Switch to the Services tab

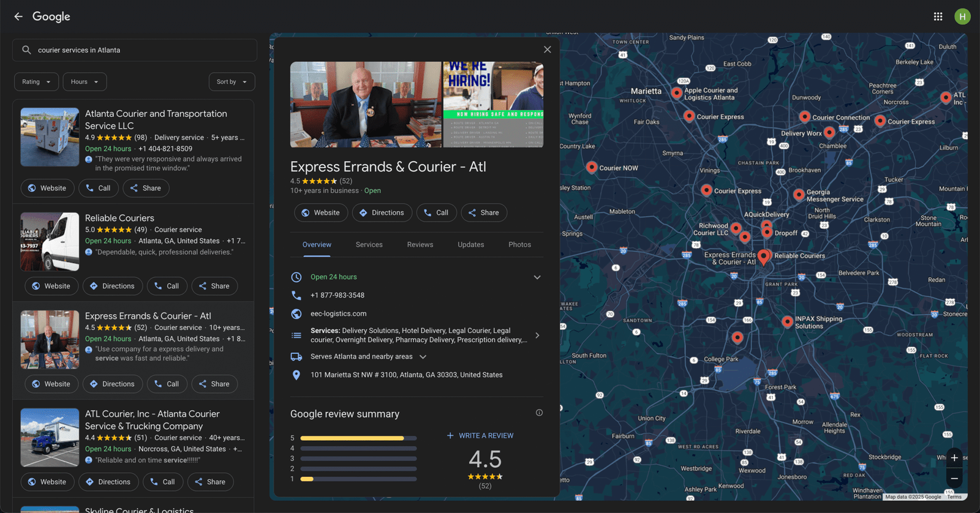[x=369, y=244]
